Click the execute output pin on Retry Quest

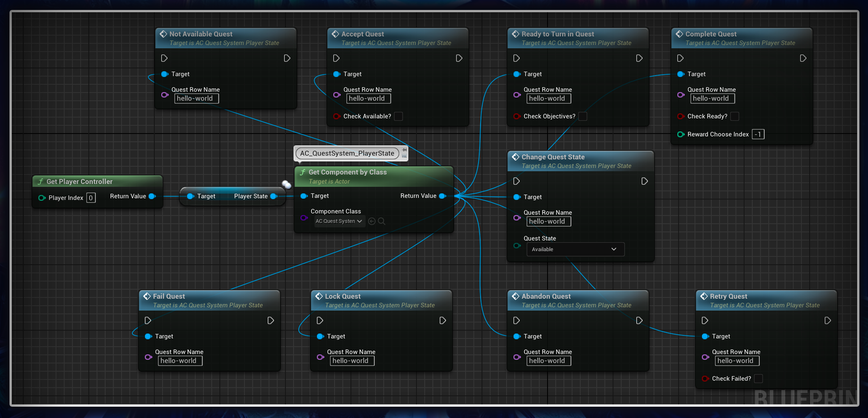point(828,320)
